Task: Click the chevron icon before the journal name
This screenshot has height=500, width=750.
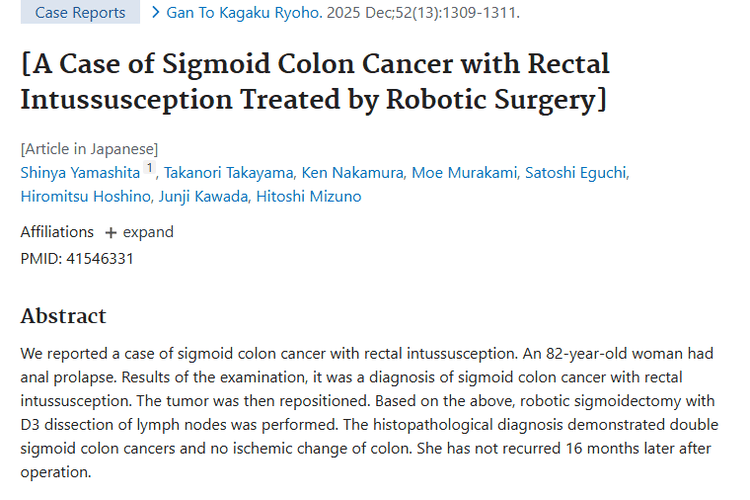Action: click(x=156, y=13)
